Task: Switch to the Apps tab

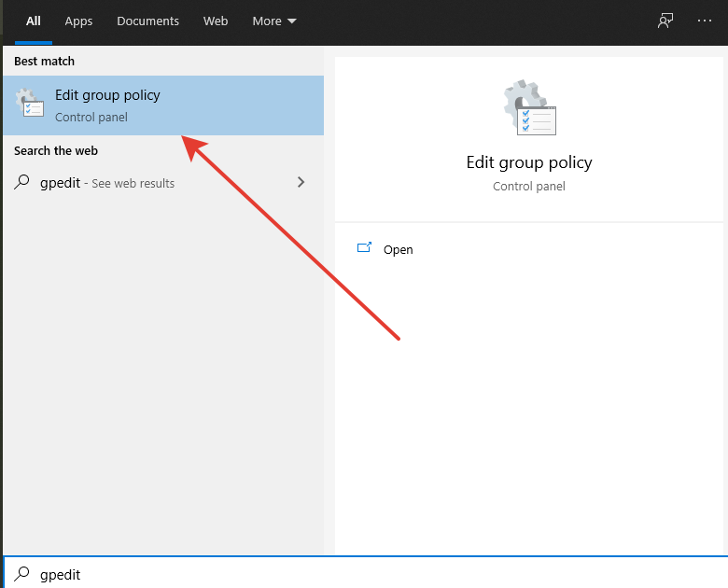Action: (x=78, y=21)
